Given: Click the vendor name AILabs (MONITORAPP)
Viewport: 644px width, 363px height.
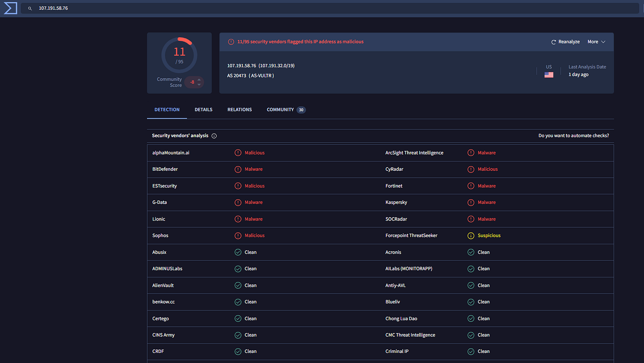Looking at the screenshot, I should click(x=409, y=269).
